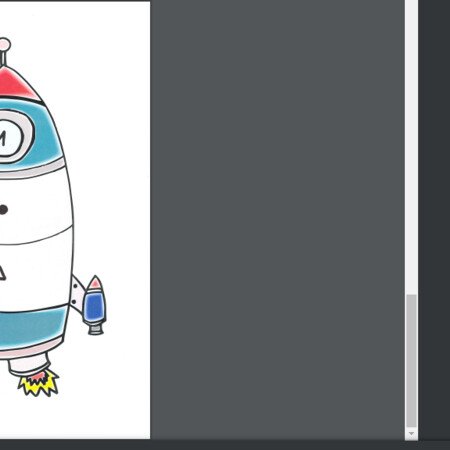
Task: Click the blue side booster body
Action: pos(94,307)
